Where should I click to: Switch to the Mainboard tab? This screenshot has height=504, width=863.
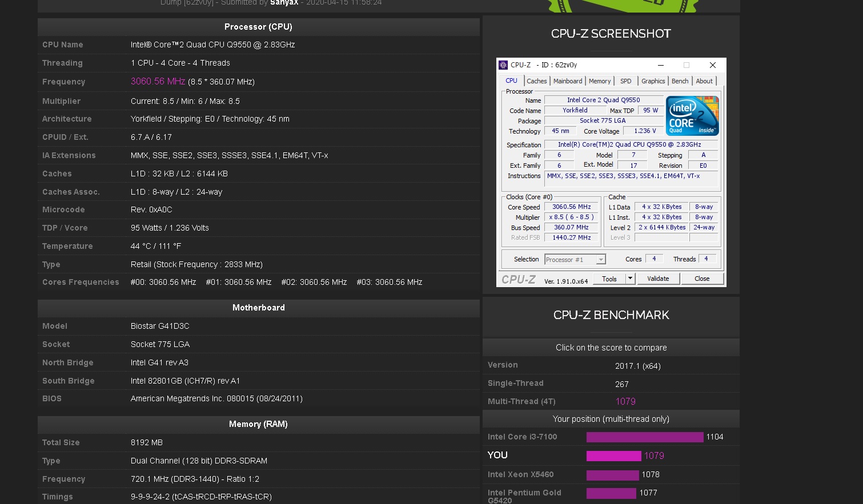(x=568, y=81)
